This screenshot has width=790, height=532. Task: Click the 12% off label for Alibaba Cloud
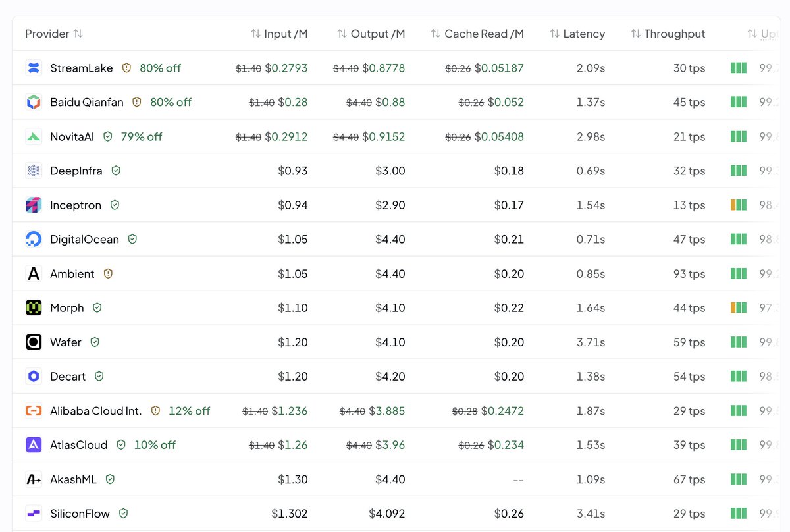click(x=190, y=410)
